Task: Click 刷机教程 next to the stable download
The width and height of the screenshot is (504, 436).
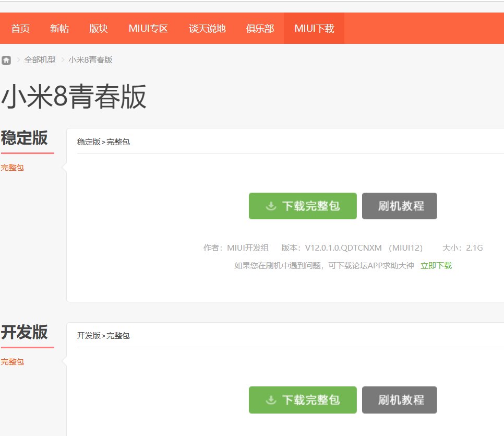Action: click(399, 206)
